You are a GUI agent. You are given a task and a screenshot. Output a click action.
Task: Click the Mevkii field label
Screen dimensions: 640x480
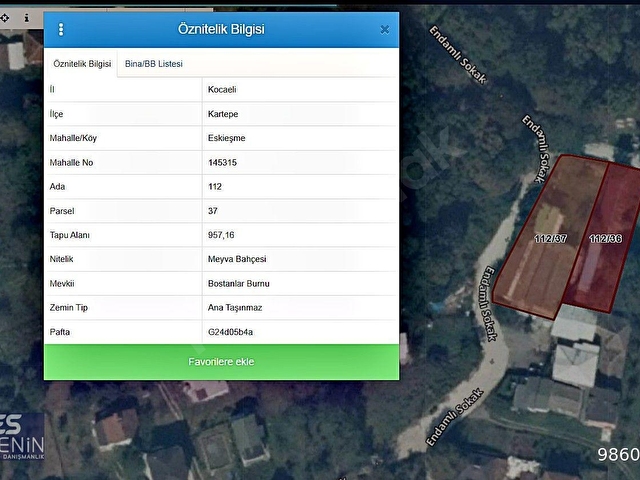tap(62, 283)
